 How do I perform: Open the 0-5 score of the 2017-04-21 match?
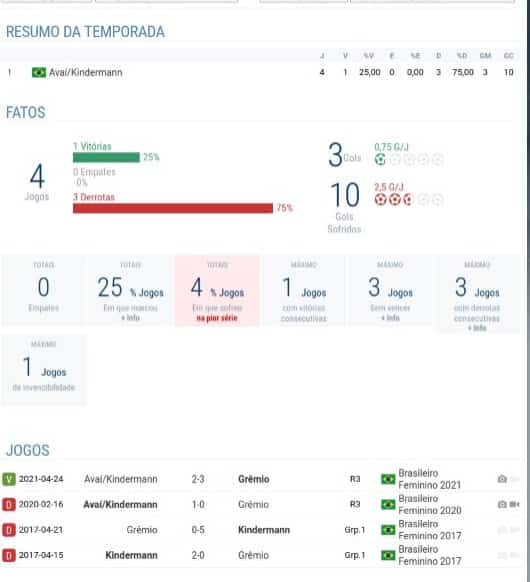coord(198,530)
